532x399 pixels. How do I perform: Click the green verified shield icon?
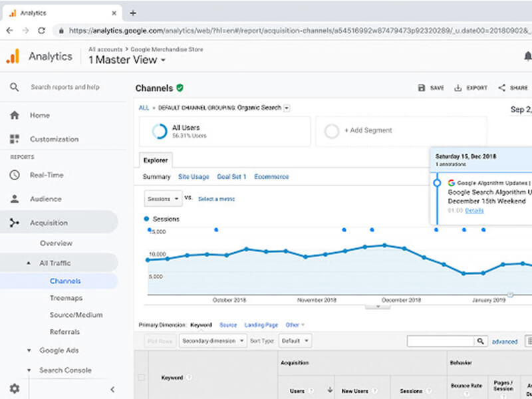click(180, 88)
